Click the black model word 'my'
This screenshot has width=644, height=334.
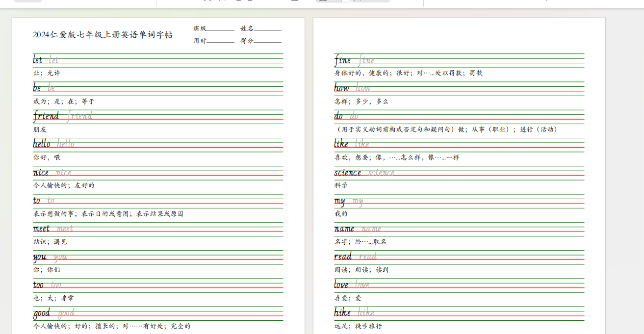click(x=340, y=201)
